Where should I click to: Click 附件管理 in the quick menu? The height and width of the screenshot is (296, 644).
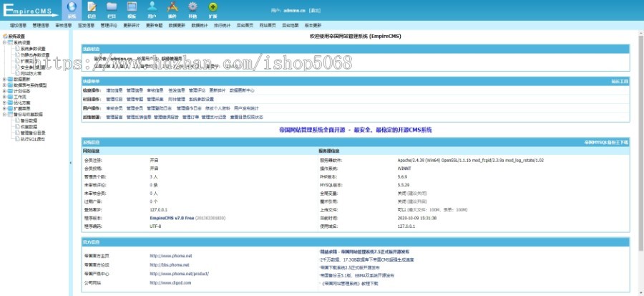[177, 99]
